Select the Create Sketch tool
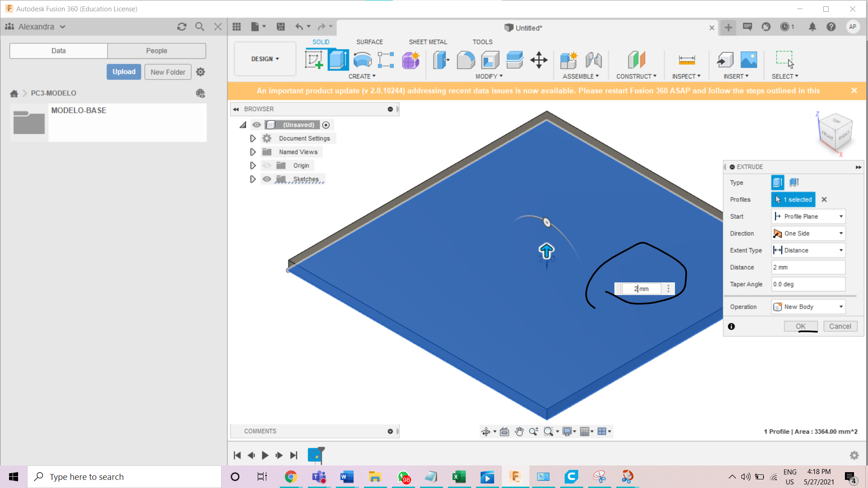Screen dimensions: 868x488 click(314, 60)
